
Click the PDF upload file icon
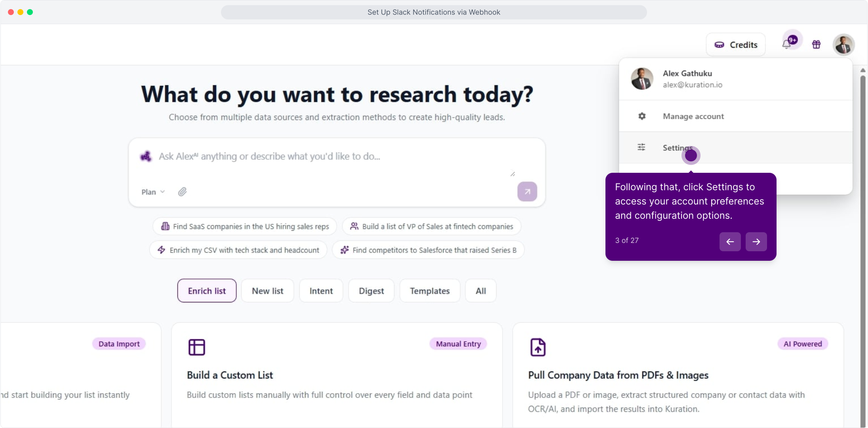[x=538, y=347]
